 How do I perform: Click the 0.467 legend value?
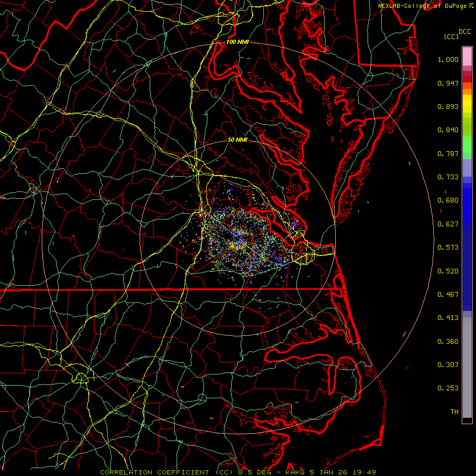tap(448, 295)
